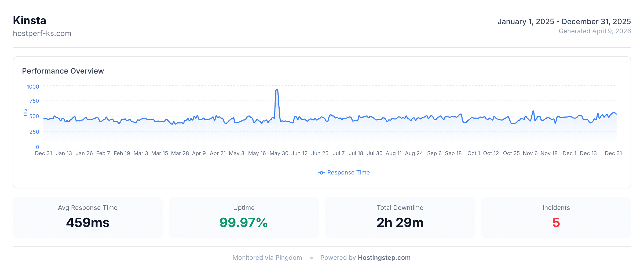Click the Total Downtime label
This screenshot has height=277, width=644.
[x=400, y=208]
